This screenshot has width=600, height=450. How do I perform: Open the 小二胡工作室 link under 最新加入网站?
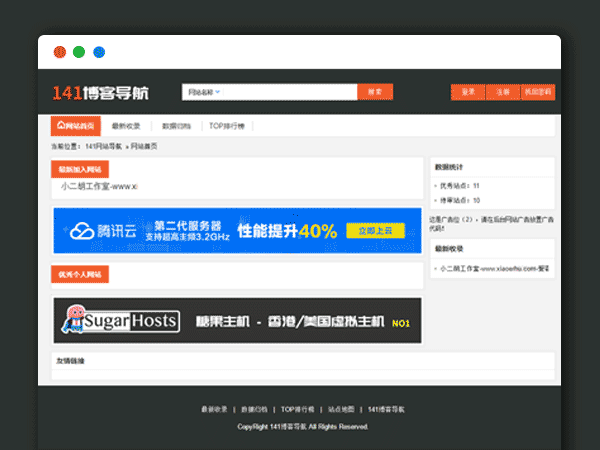(98, 186)
